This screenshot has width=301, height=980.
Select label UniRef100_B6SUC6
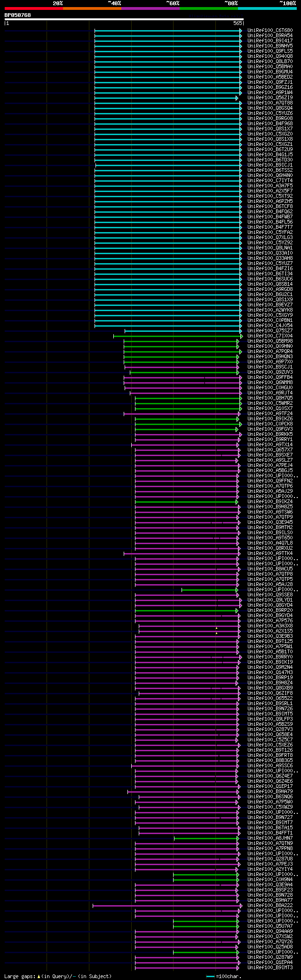coord(270,279)
